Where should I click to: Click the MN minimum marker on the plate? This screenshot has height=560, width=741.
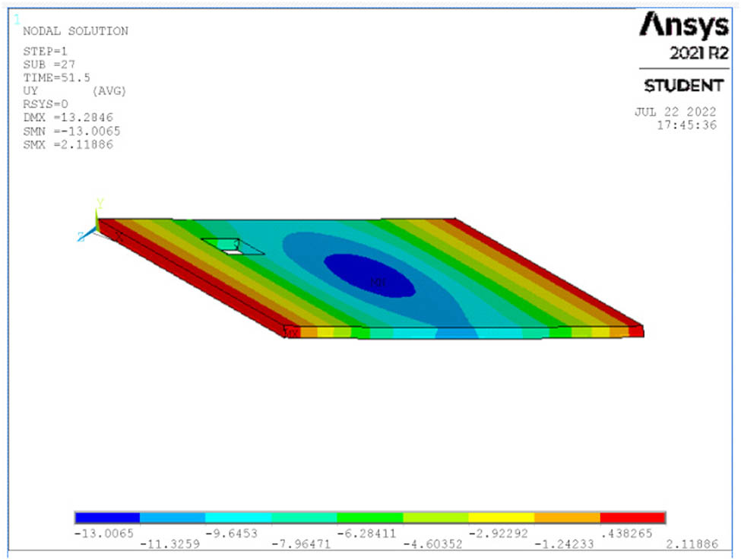click(377, 282)
